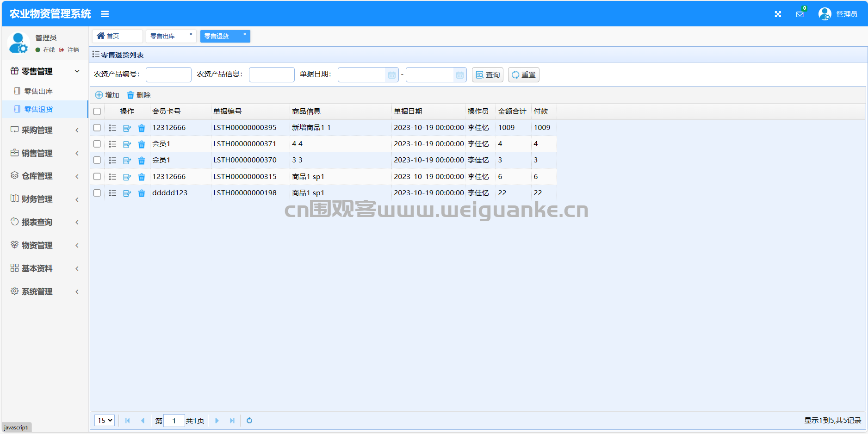Screen dimensions: 868x434
Task: Check the row for LSTH00000000315
Action: coord(97,176)
